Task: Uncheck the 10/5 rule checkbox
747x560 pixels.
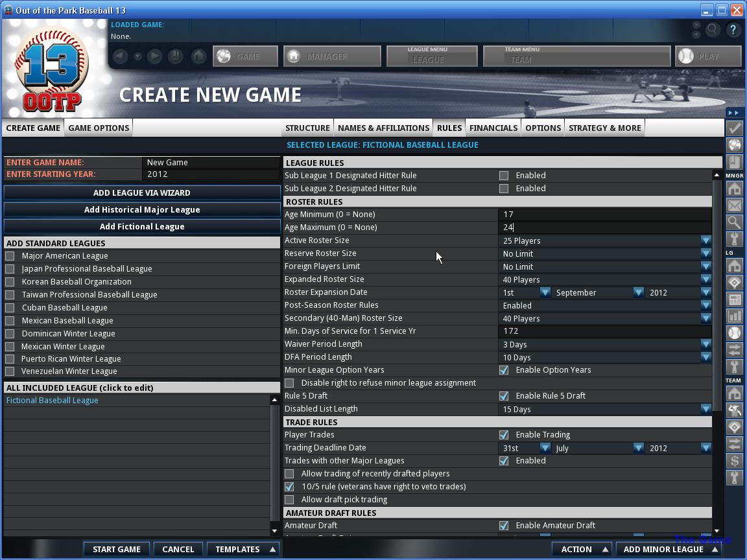Action: (289, 487)
